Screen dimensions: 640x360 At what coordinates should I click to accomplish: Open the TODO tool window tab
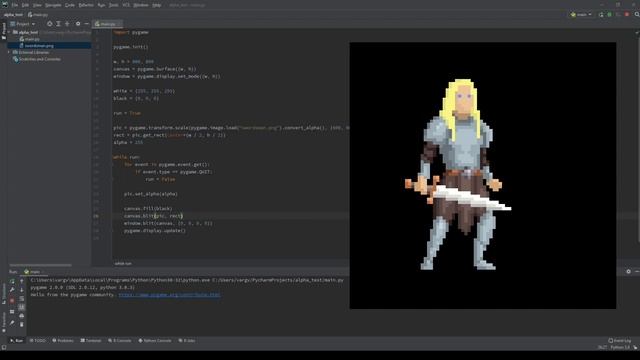coord(38,340)
